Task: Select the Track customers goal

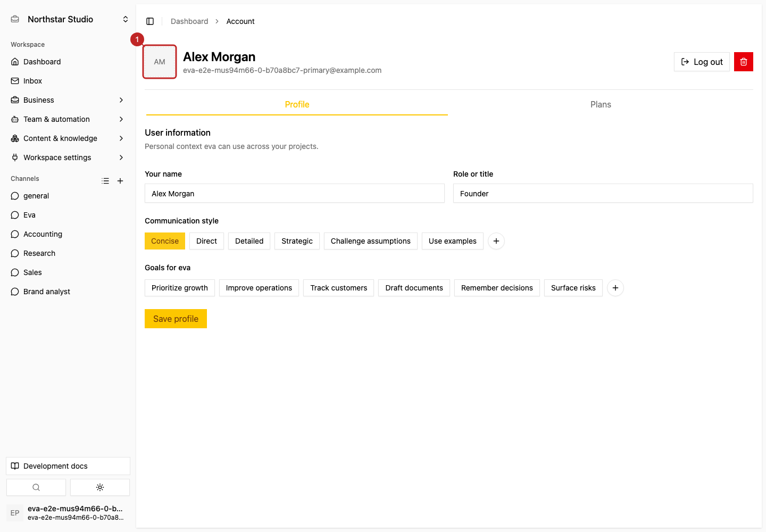Action: [339, 288]
